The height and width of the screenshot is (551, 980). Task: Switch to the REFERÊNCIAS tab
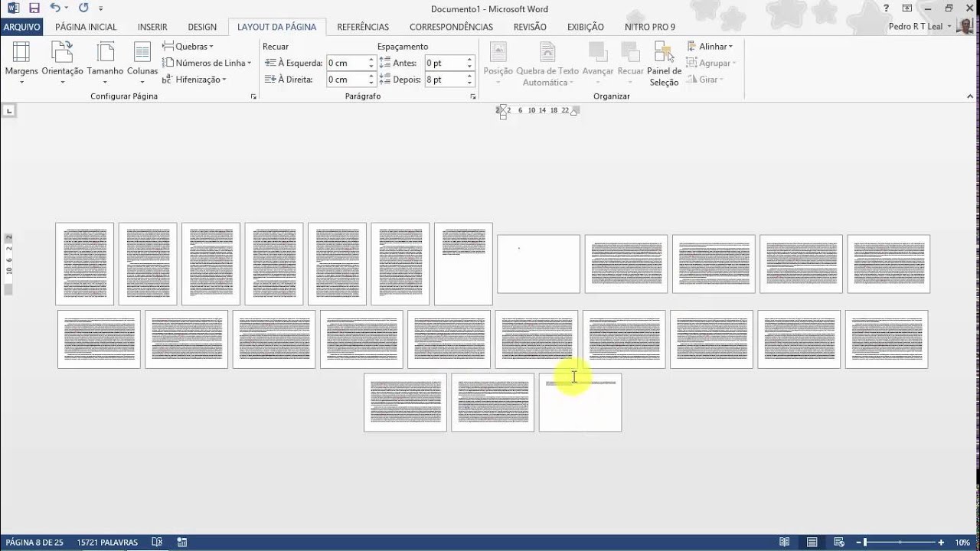(x=363, y=27)
